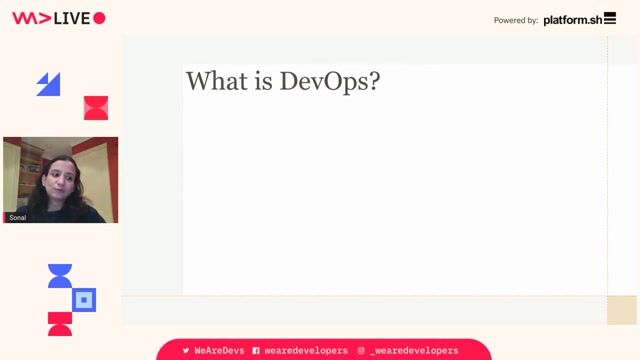Click the WeAreDevelopers LIVE logo
This screenshot has height=360, width=640.
tap(59, 18)
